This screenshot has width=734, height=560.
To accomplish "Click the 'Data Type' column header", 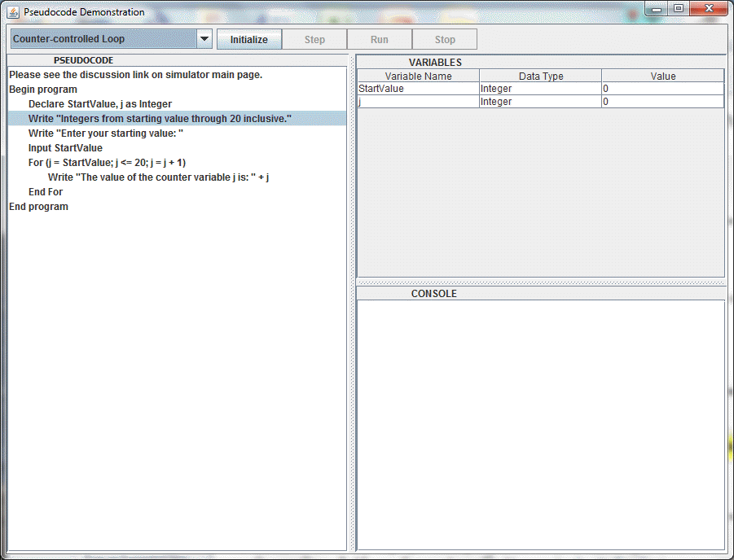I will [540, 76].
